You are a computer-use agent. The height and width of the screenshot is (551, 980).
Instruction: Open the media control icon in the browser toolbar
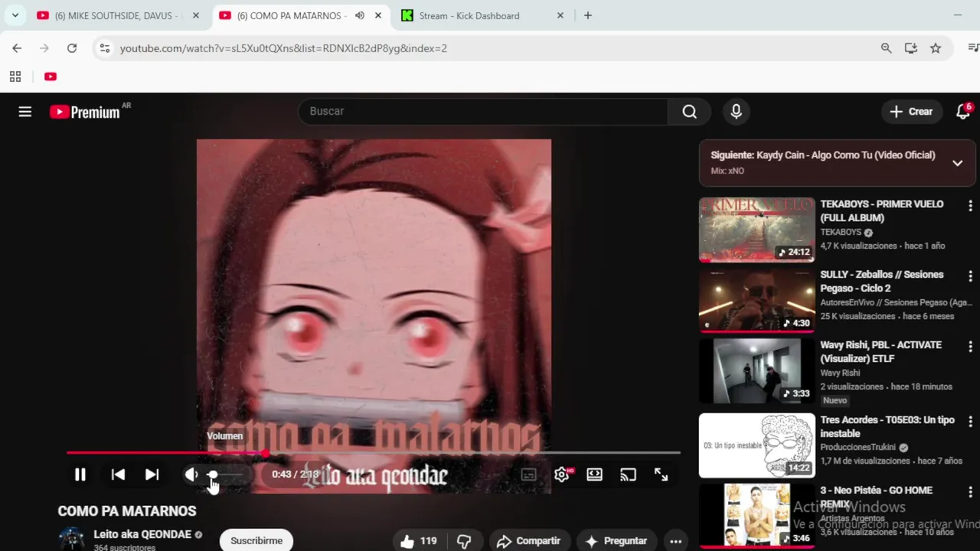point(973,48)
